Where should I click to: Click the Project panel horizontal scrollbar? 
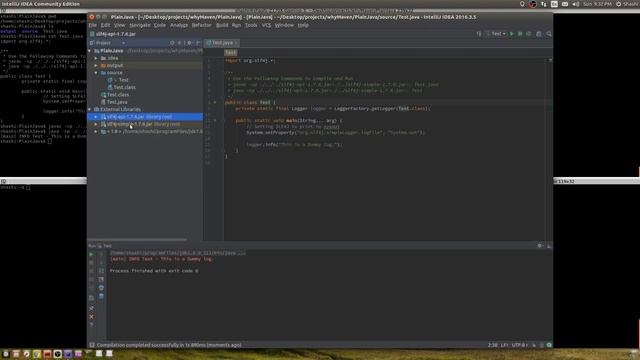[138, 240]
